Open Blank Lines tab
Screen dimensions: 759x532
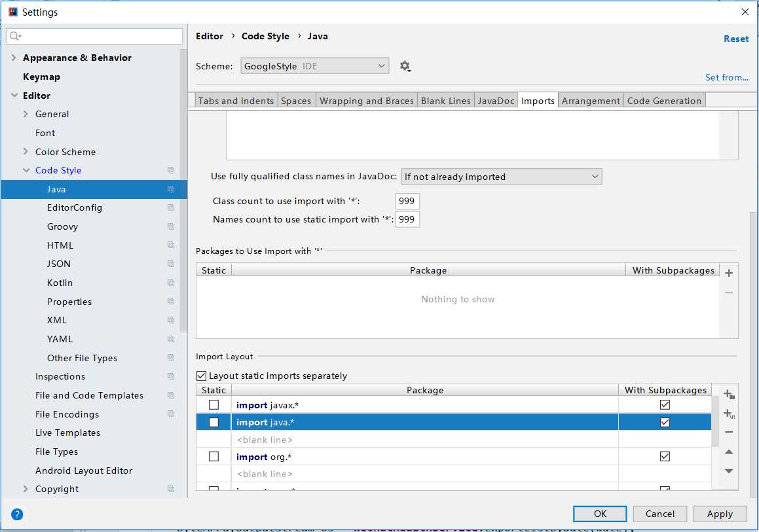point(446,101)
